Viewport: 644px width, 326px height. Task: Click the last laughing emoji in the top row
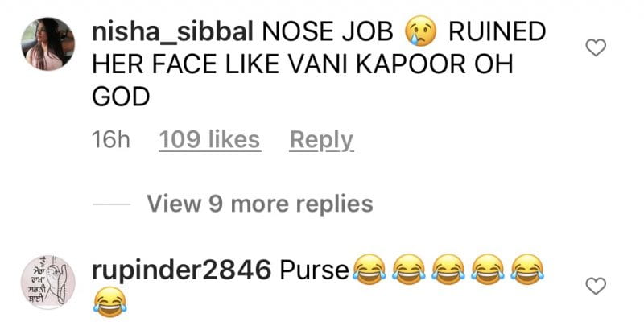point(527,270)
